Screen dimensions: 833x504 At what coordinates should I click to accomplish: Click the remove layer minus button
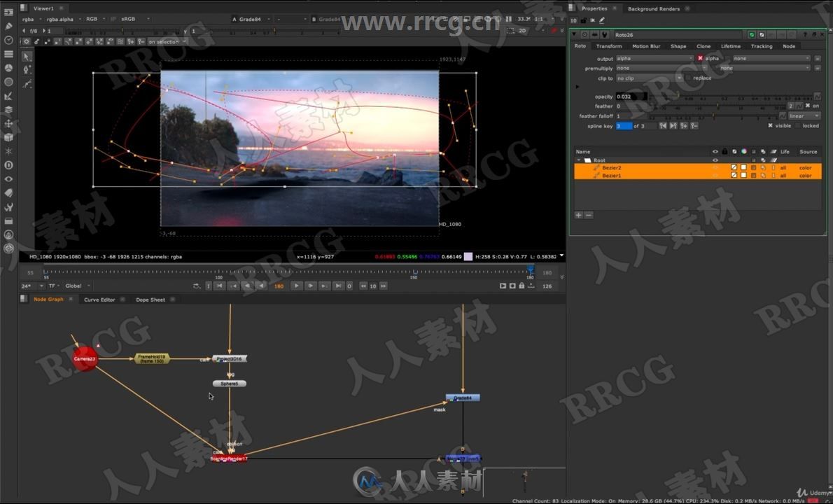(589, 215)
